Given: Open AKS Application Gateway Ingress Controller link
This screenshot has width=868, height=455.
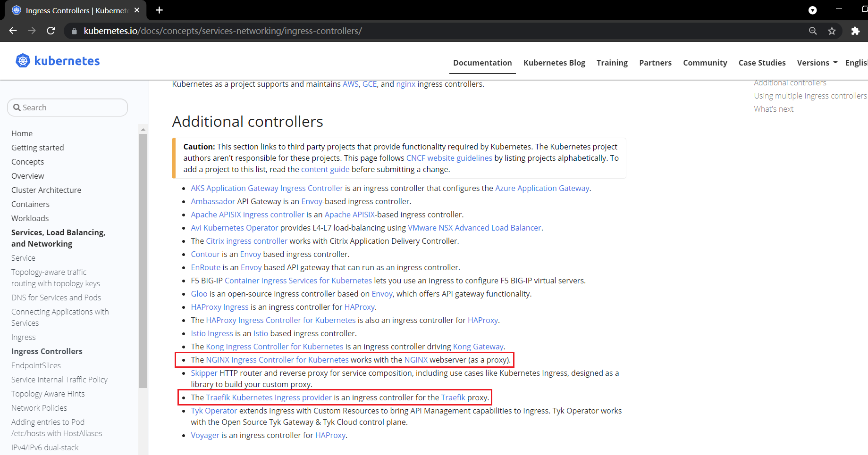Looking at the screenshot, I should tap(267, 188).
